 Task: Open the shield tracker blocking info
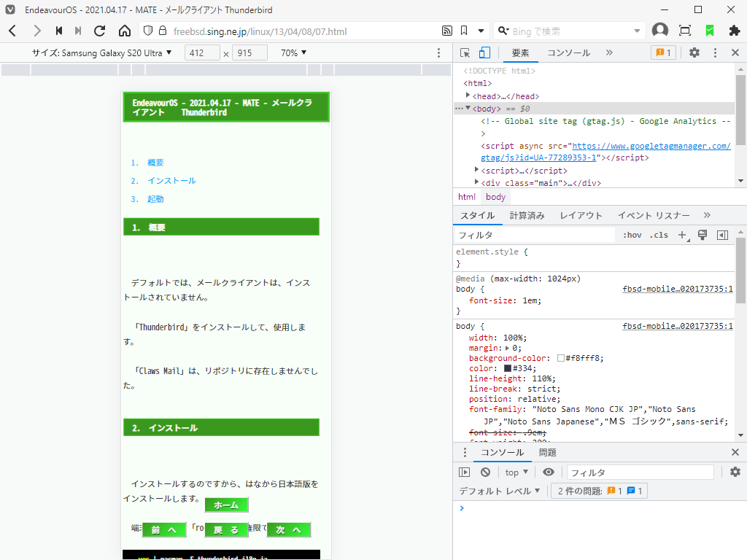click(148, 31)
